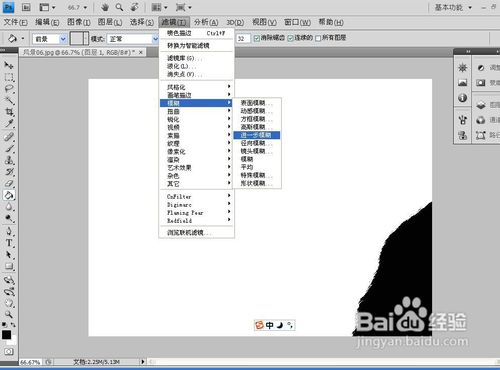
Task: Launch Bridge from application bar
Action: pyautogui.click(x=26, y=7)
